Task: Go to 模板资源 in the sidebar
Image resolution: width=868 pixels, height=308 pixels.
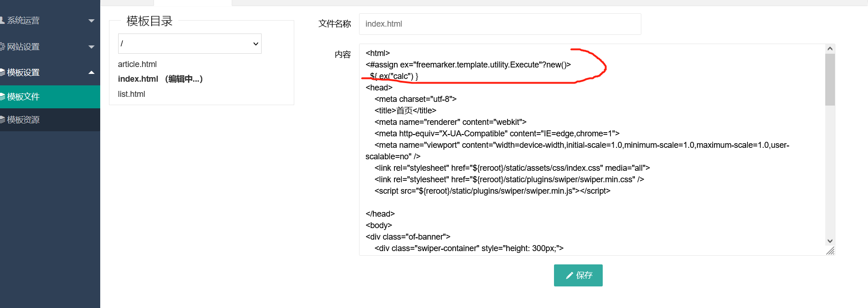Action: point(50,119)
